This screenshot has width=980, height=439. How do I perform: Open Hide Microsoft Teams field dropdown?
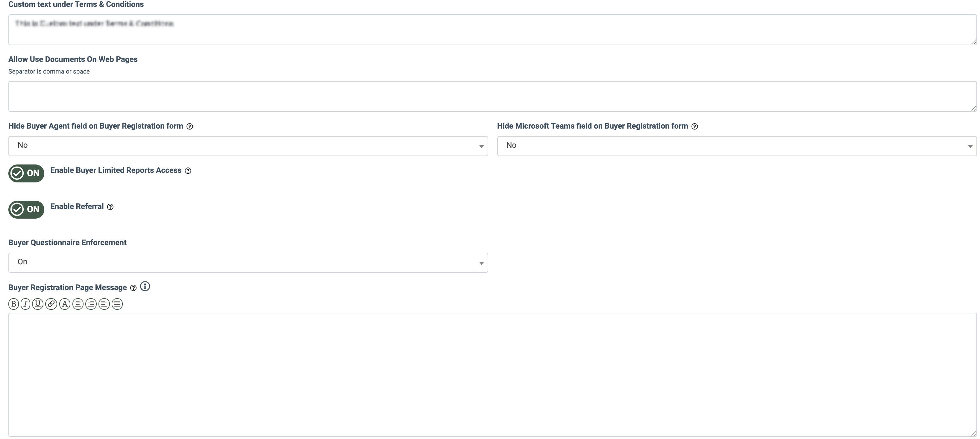tap(737, 146)
